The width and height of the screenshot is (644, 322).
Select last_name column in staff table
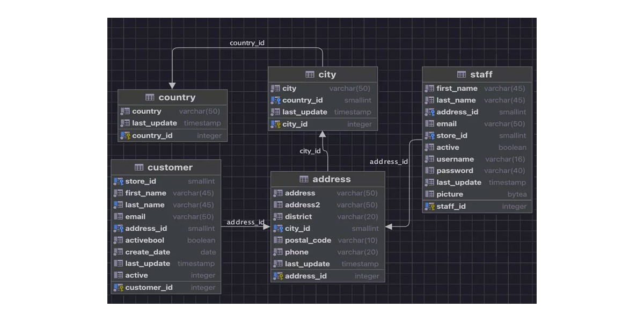pos(478,100)
